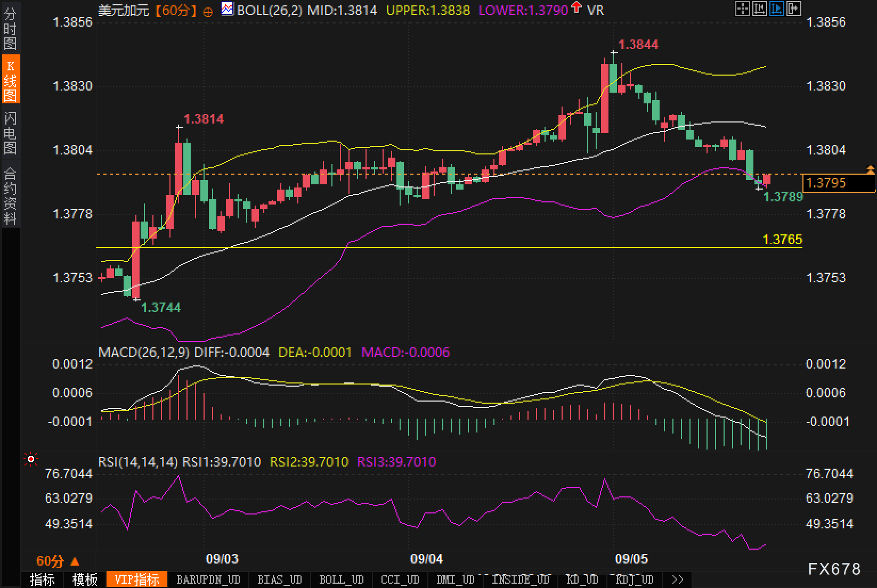The width and height of the screenshot is (877, 588).
Task: Click the CCI_UD indicator button
Action: [400, 579]
